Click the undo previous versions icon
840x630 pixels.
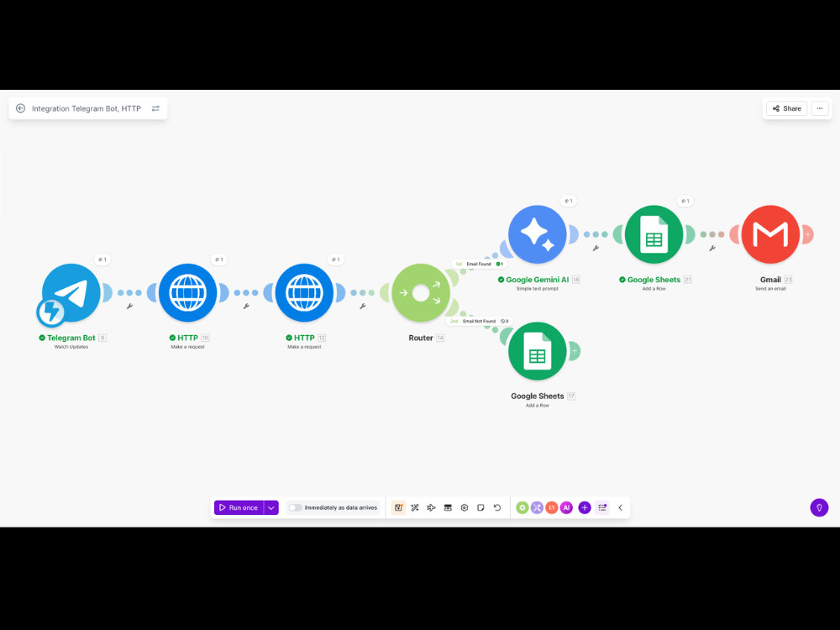coord(497,507)
